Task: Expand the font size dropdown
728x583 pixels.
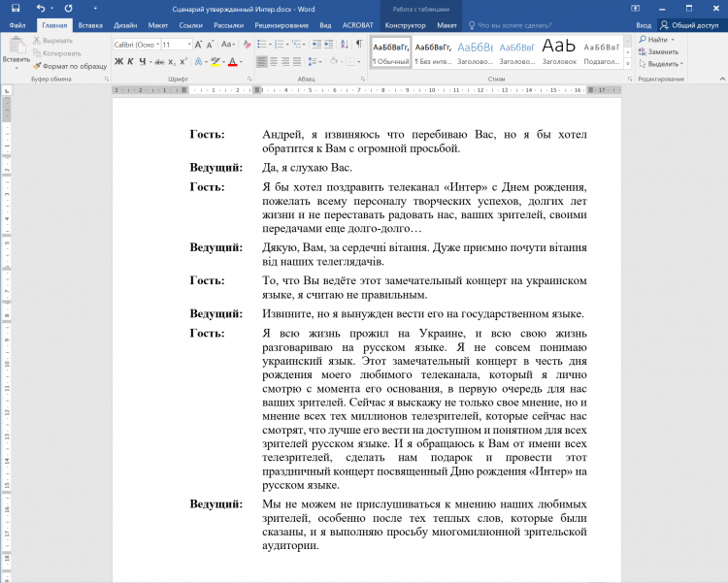Action: click(x=189, y=45)
